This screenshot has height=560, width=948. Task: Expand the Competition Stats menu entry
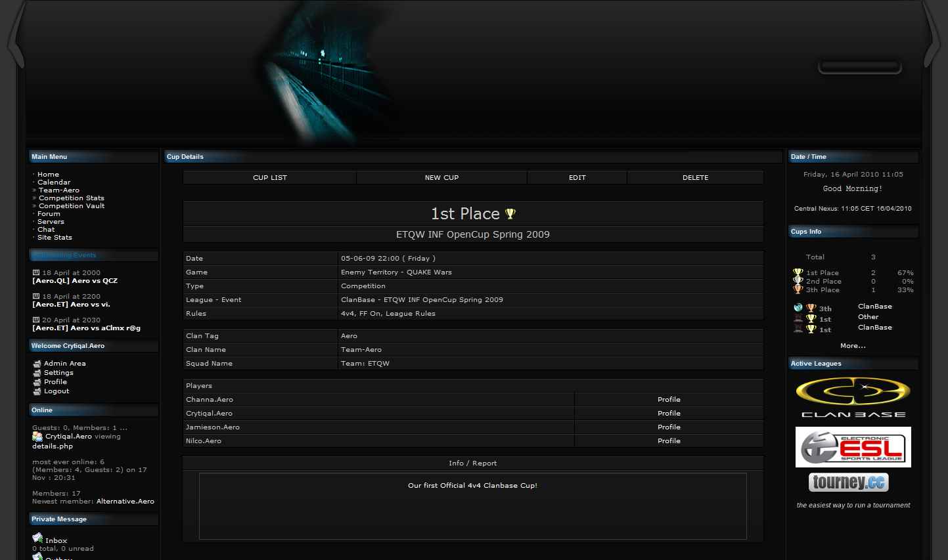pos(71,198)
